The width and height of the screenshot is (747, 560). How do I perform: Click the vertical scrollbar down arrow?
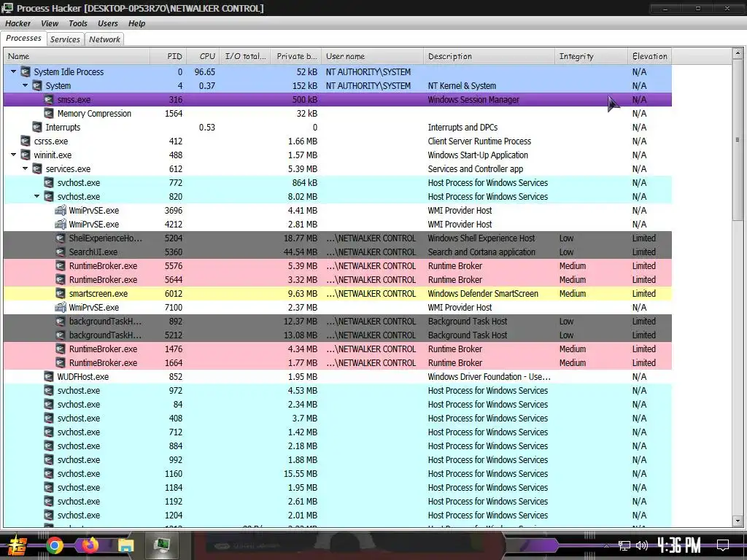(x=738, y=521)
